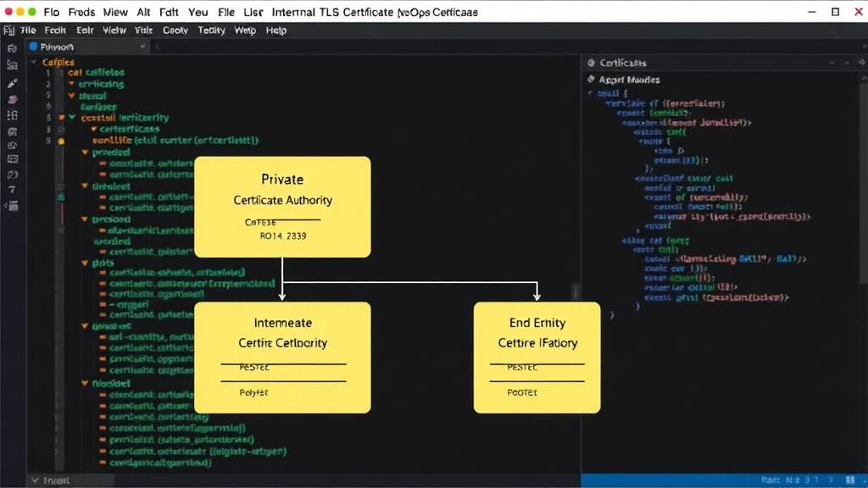Select the pencil edit tool in sidebar
Screen dimensions: 868x488
click(x=12, y=83)
